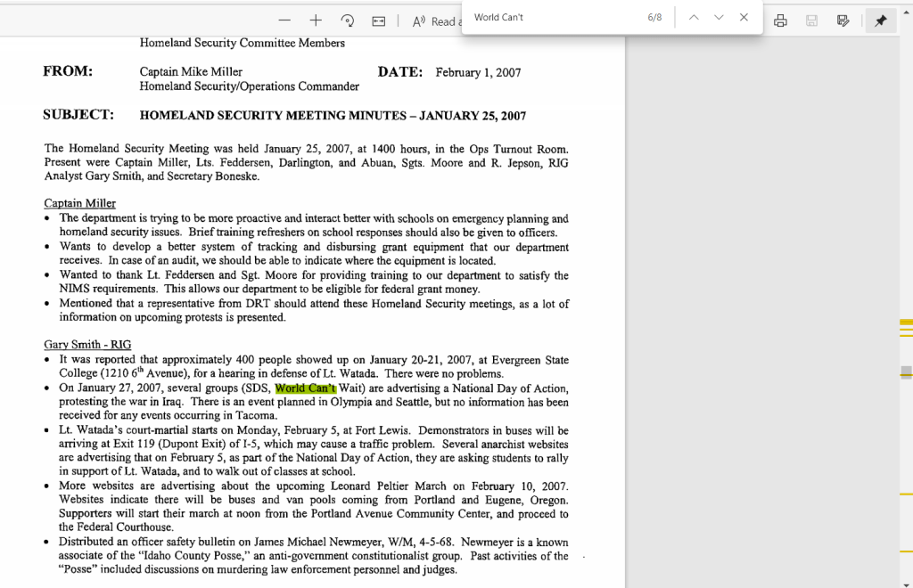Unpin the PDF toolbar
The image size is (913, 588).
[x=880, y=20]
